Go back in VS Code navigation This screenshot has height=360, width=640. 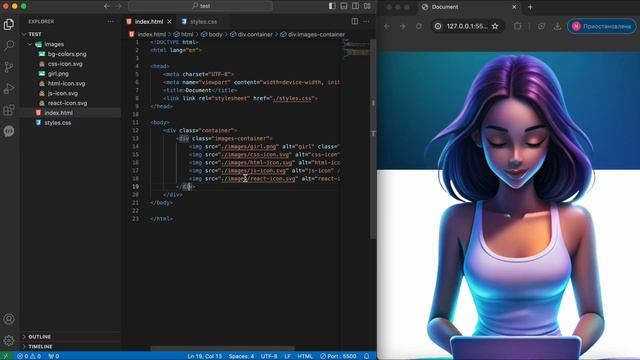pos(107,6)
